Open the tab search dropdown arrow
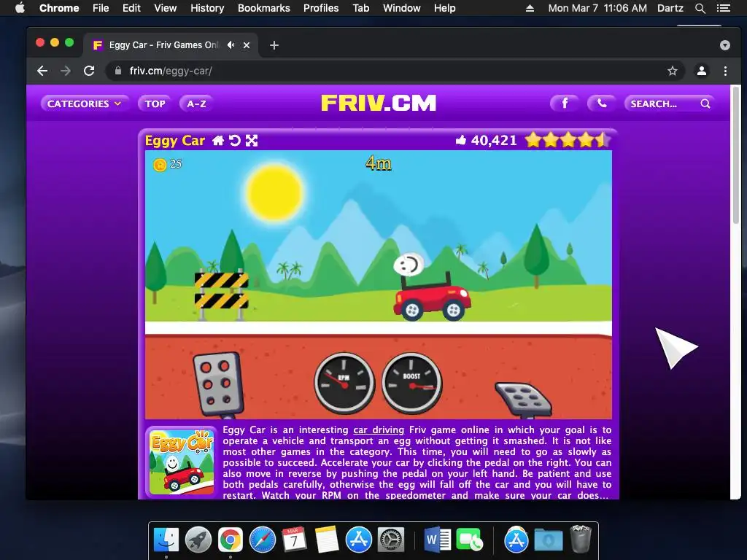Image resolution: width=747 pixels, height=560 pixels. 724,45
